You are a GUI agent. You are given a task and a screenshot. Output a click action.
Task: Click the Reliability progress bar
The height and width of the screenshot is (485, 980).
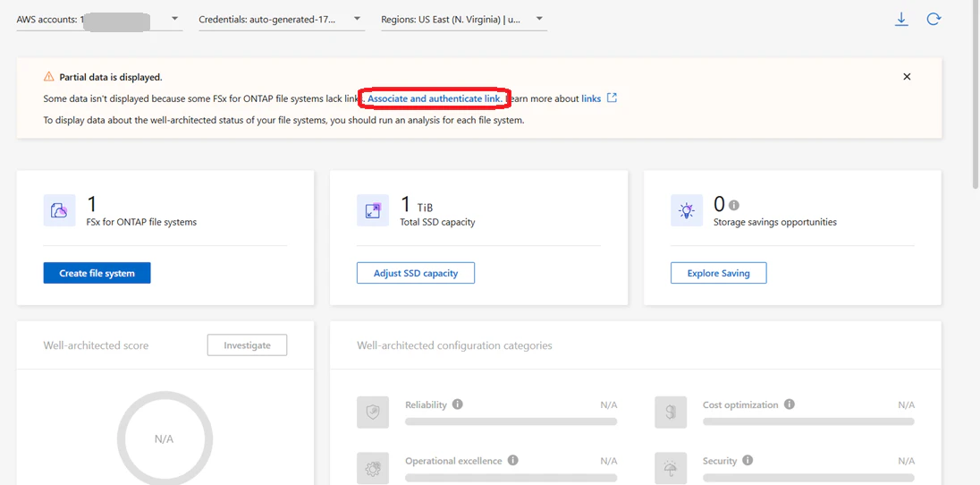coord(511,421)
